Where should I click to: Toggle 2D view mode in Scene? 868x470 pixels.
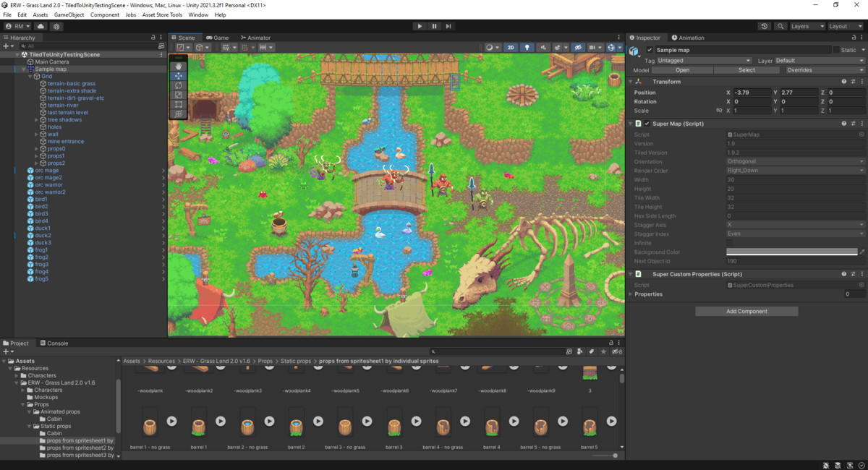tap(511, 48)
